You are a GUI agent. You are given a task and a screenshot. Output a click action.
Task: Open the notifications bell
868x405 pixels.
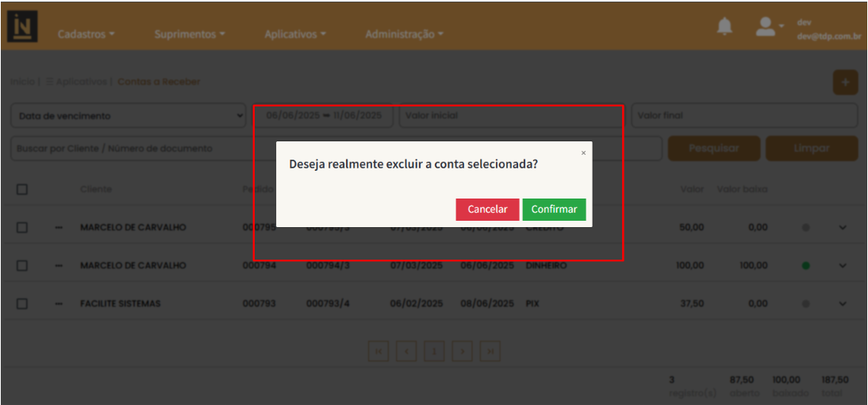(x=724, y=26)
